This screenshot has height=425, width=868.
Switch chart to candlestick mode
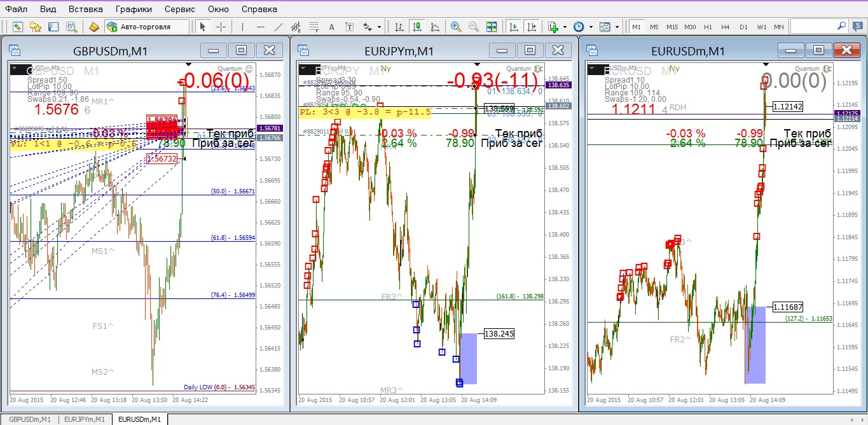click(417, 27)
